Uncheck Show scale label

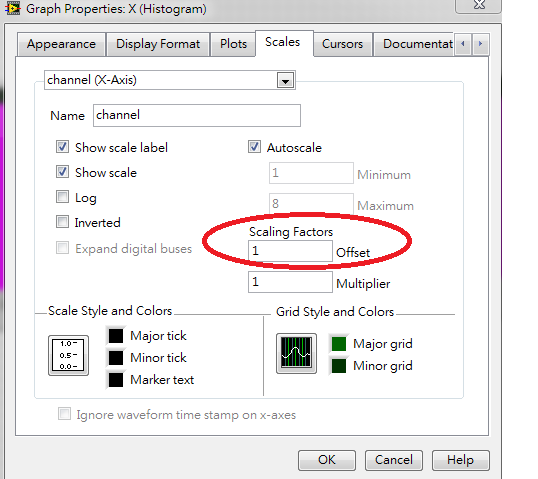[62, 147]
